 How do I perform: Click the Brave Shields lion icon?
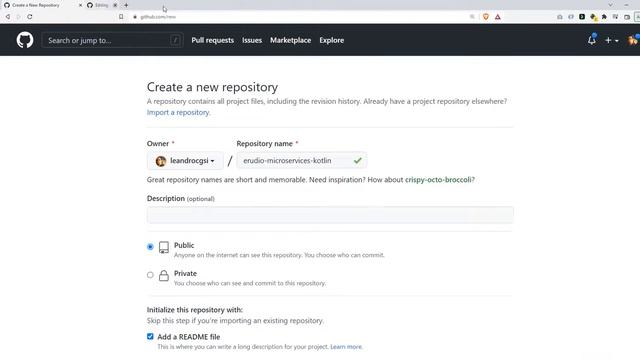click(x=486, y=17)
